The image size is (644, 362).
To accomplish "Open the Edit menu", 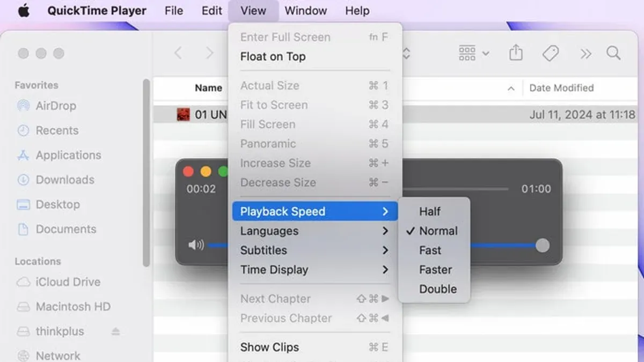I will [212, 11].
